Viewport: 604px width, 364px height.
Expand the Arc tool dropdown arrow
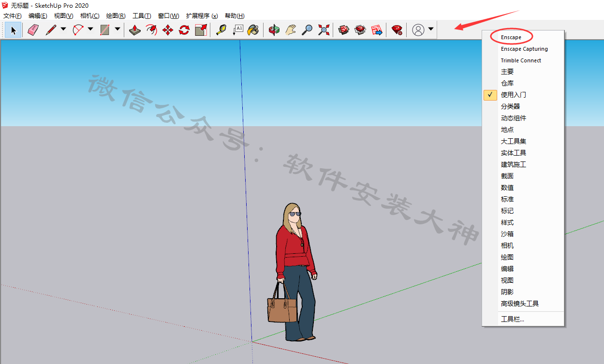point(90,29)
